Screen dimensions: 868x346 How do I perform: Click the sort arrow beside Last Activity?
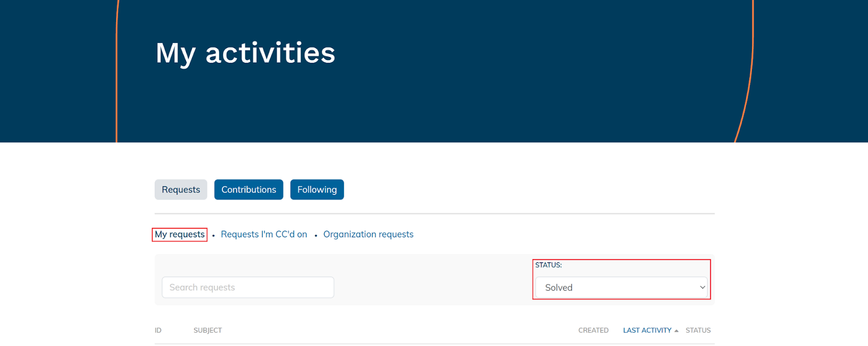676,331
